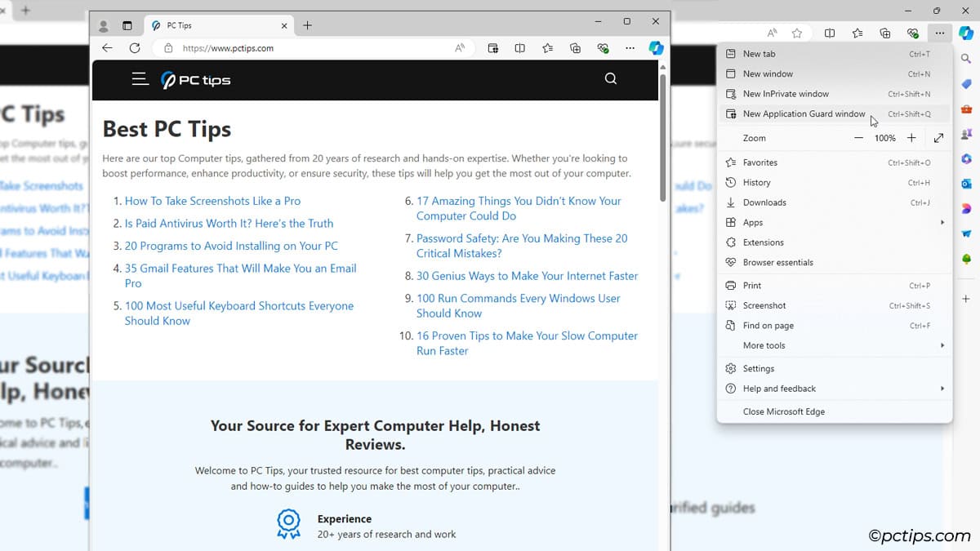Image resolution: width=980 pixels, height=551 pixels.
Task: Choose Print from the menu
Action: point(835,286)
